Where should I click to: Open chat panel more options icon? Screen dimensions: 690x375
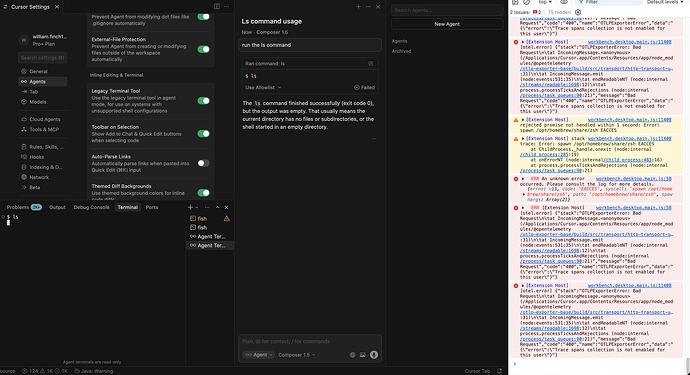368,7
